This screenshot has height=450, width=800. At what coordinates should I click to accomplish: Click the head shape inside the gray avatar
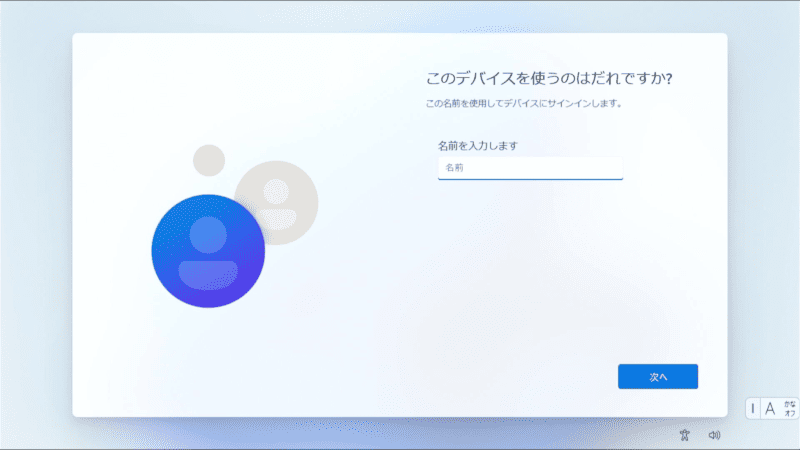coord(276,190)
